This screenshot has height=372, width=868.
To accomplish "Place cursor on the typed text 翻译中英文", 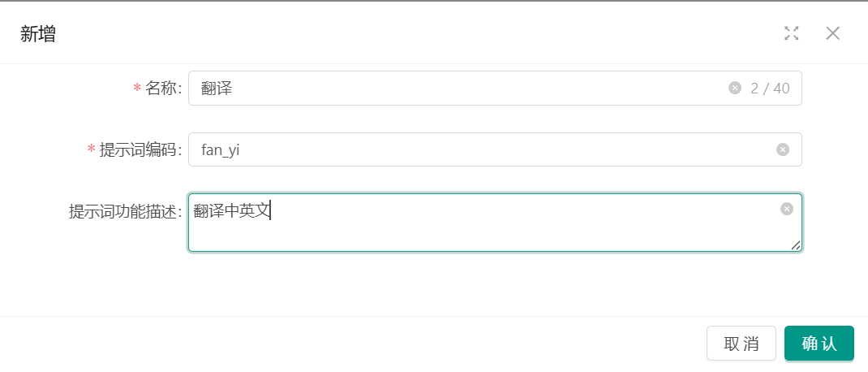I will (231, 211).
